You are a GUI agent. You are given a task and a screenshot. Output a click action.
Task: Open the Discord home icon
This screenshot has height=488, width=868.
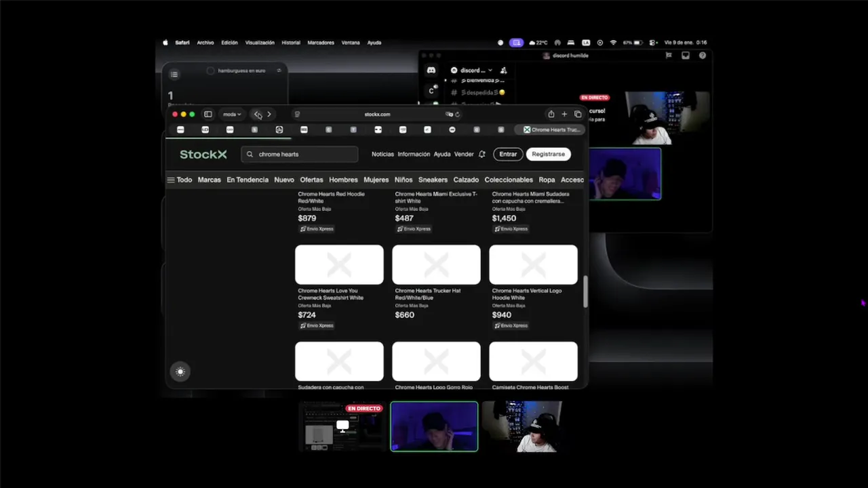(431, 70)
